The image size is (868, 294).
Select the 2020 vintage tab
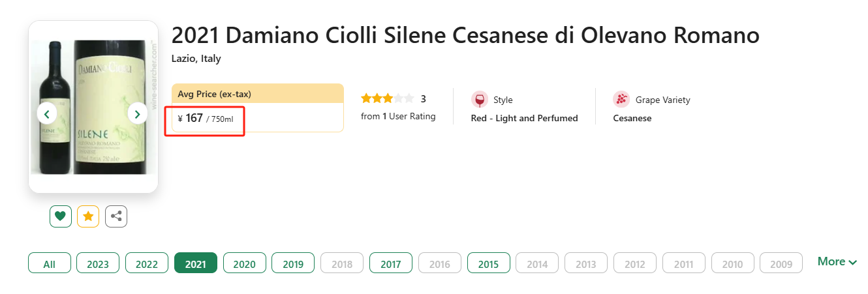point(244,263)
